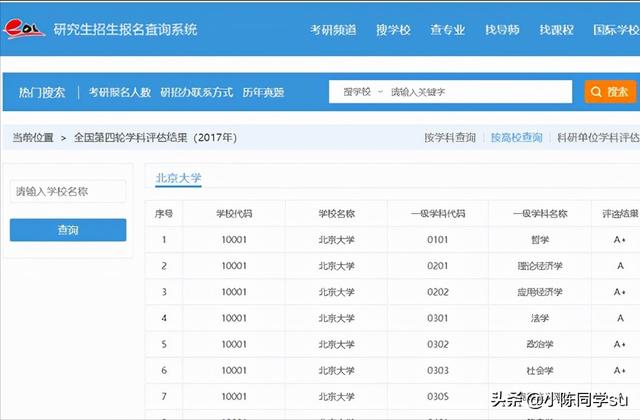This screenshot has height=420, width=640.
Task: Focus the 请输入学校名称 input field
Action: [x=68, y=191]
